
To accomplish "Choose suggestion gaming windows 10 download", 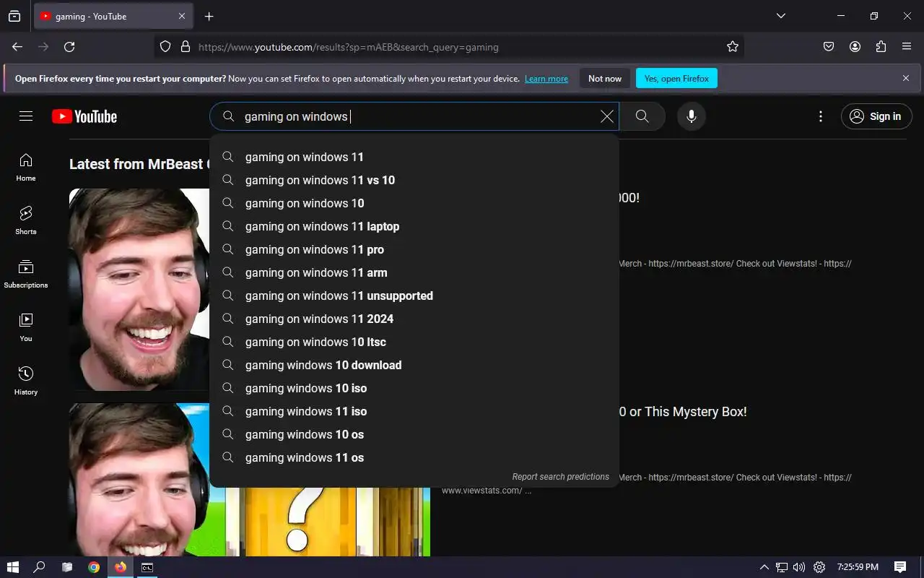I will coord(414,365).
